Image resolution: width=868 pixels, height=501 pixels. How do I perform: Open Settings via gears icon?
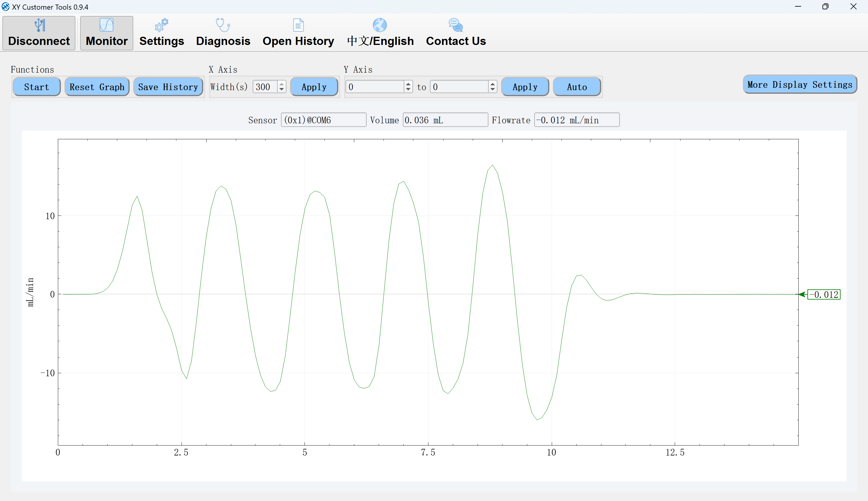click(161, 25)
